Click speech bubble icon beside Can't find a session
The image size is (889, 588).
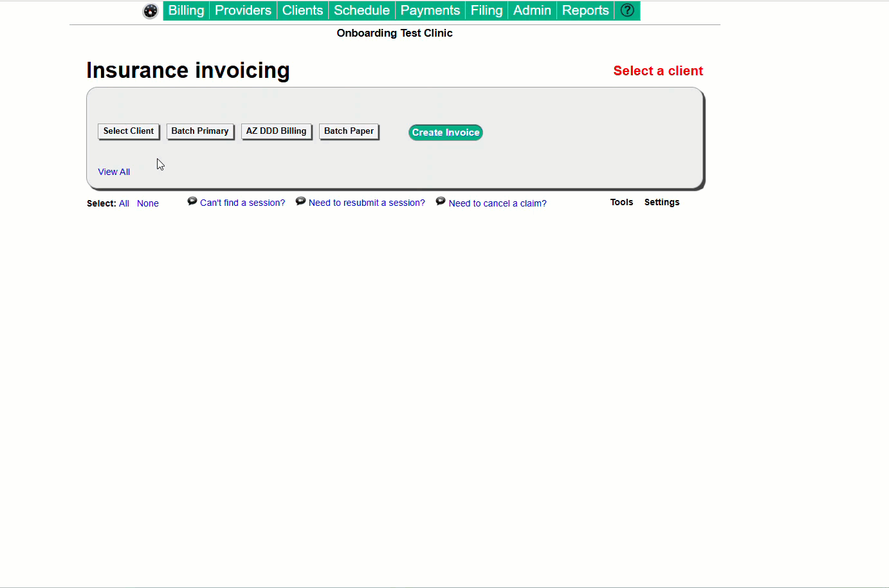(x=192, y=201)
